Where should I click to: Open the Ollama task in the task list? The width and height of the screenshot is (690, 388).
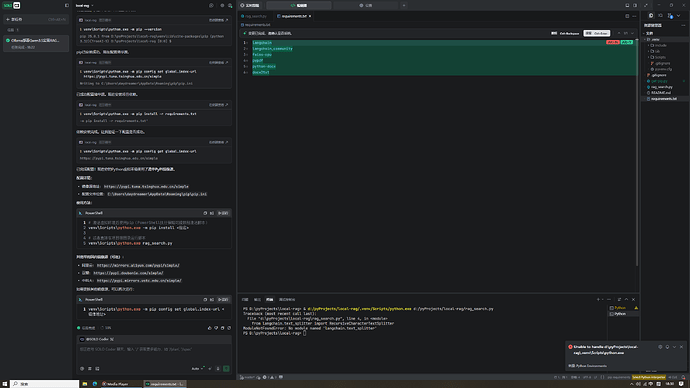point(36,43)
